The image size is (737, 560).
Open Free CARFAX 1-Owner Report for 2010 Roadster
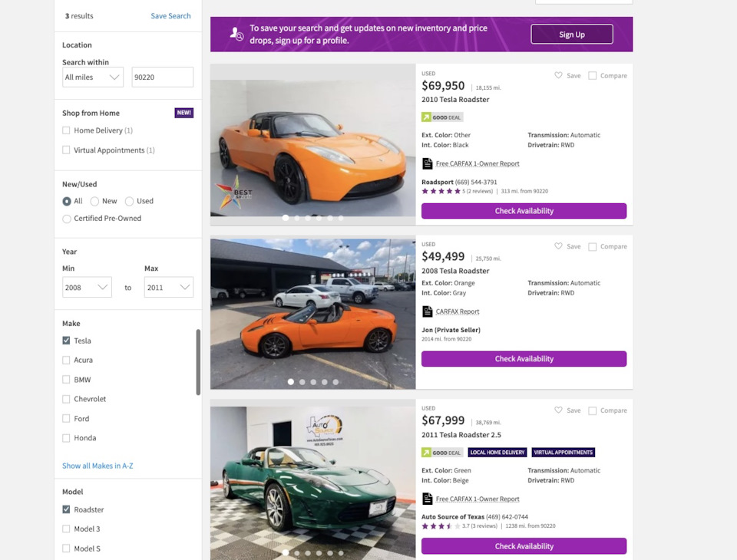[x=478, y=163]
